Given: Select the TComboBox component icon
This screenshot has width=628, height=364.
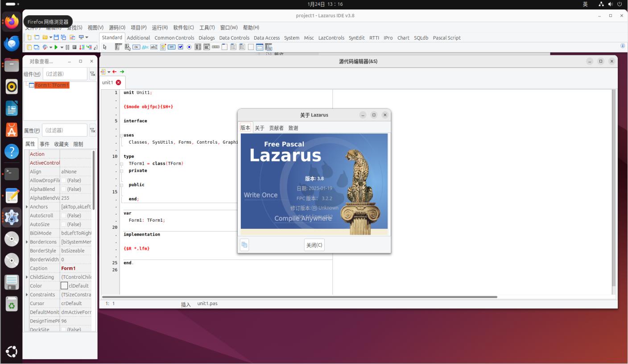Looking at the screenshot, I should pyautogui.click(x=207, y=47).
